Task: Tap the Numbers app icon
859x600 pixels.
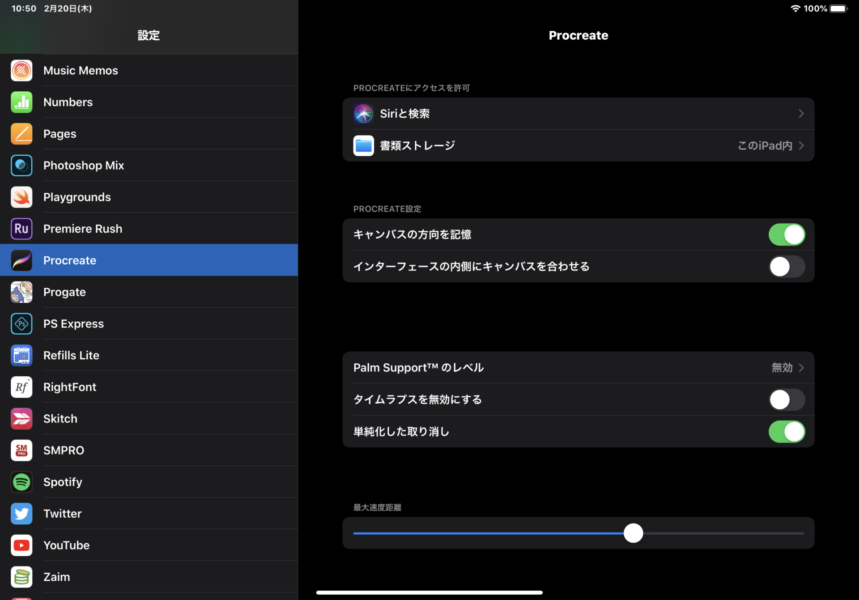Action: 21,102
